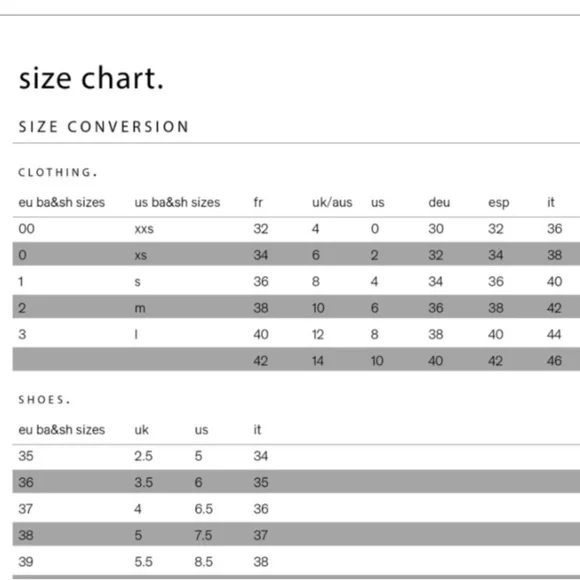Click the eu ba&sh size 00 cell
This screenshot has width=580, height=580.
[x=27, y=229]
